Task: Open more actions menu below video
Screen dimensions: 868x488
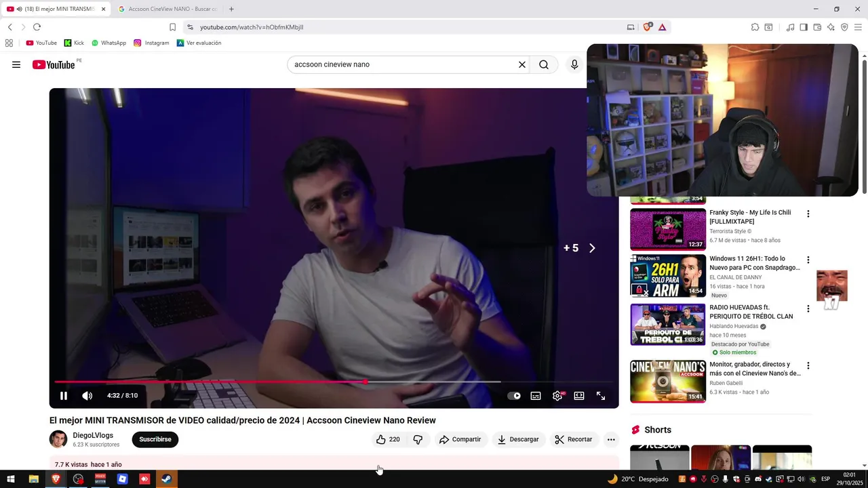Action: [611, 439]
